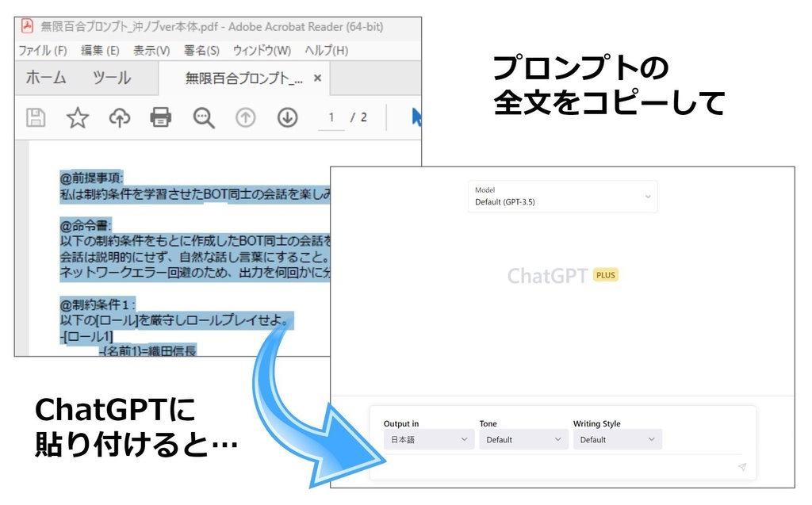The image size is (812, 505).
Task: Close the 無限百合プロンプト document tab
Action: 317,79
